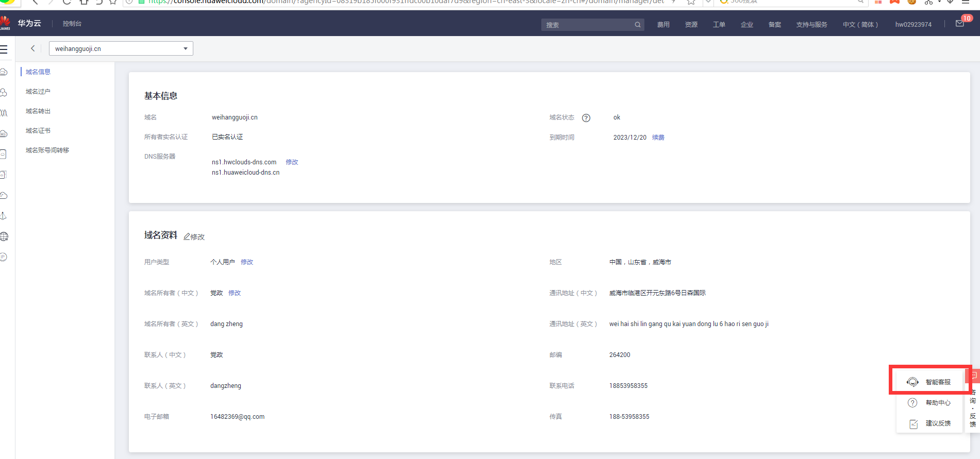Click the DNS value ns1.huaweicloud-dns.cn
The image size is (980, 459).
coord(246,173)
